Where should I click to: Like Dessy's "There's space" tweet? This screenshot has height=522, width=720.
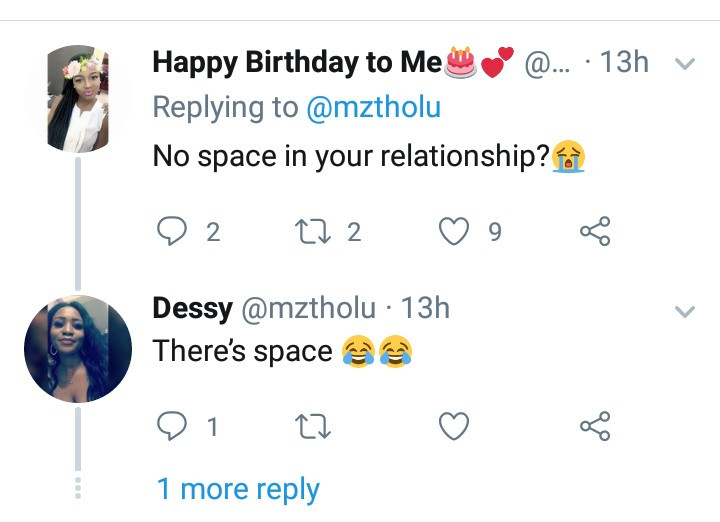tap(455, 427)
